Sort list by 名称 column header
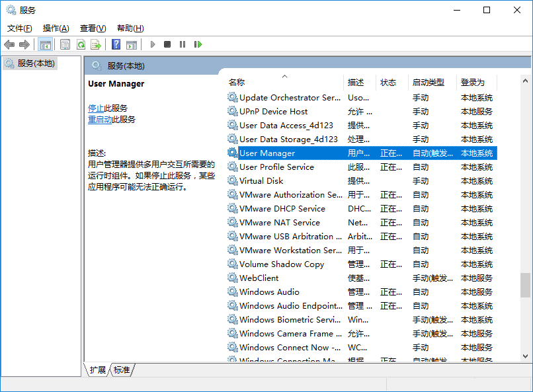The width and height of the screenshot is (533, 392). (237, 83)
